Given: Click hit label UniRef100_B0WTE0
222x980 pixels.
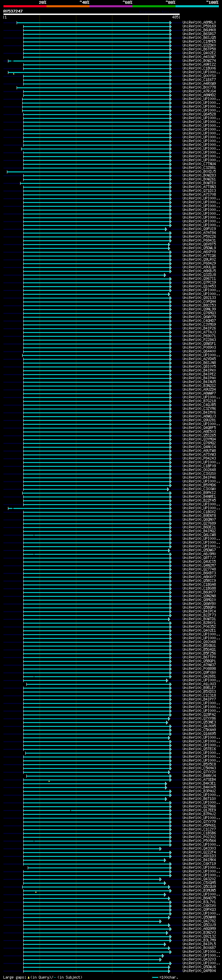Looking at the screenshot, I should click(x=199, y=183).
